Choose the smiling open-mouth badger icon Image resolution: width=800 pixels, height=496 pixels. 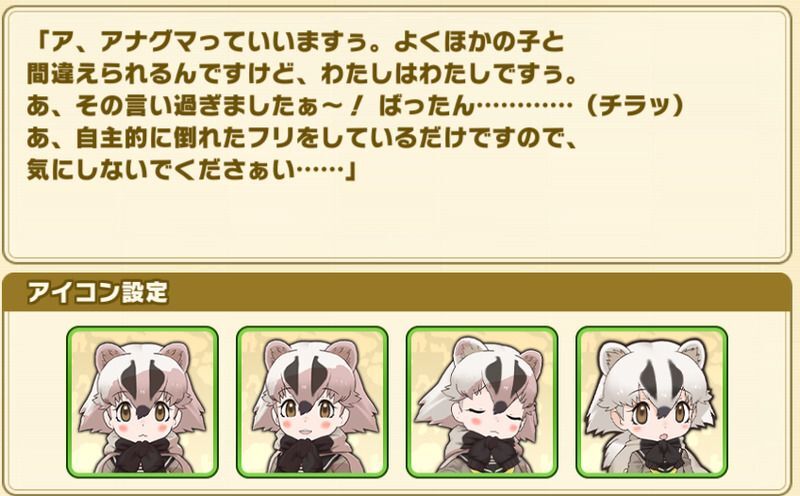312,402
